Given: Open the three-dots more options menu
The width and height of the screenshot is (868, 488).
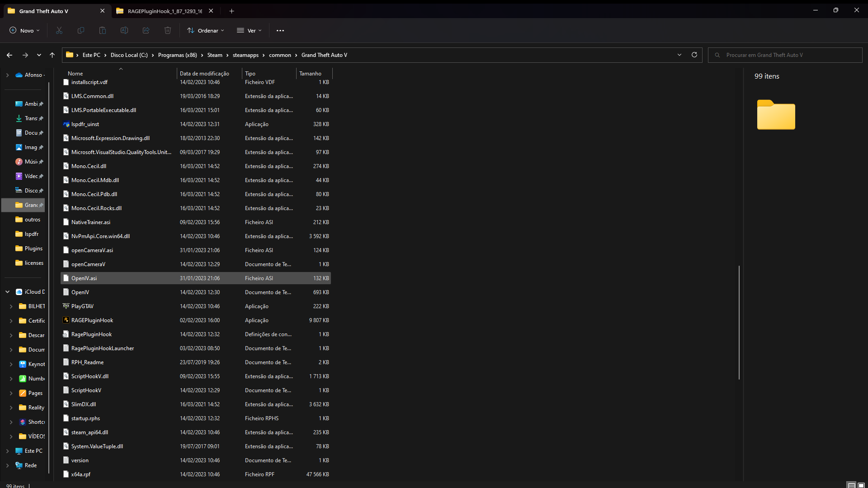Looking at the screenshot, I should (x=280, y=30).
